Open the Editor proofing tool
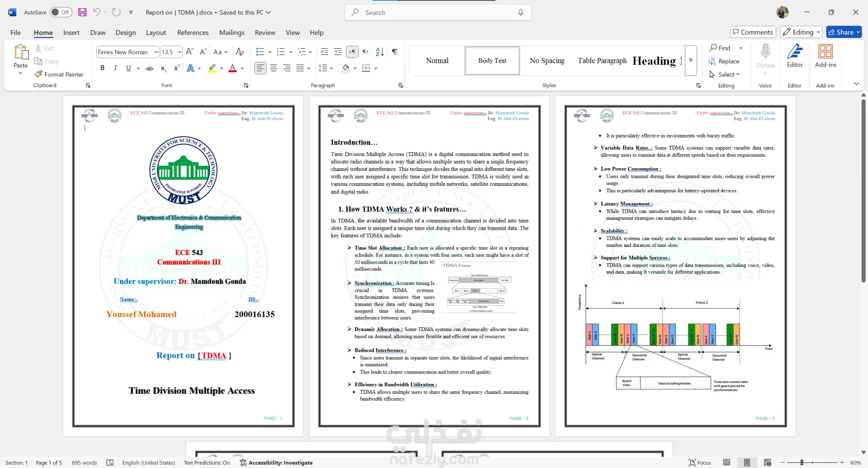The width and height of the screenshot is (868, 468). [794, 56]
